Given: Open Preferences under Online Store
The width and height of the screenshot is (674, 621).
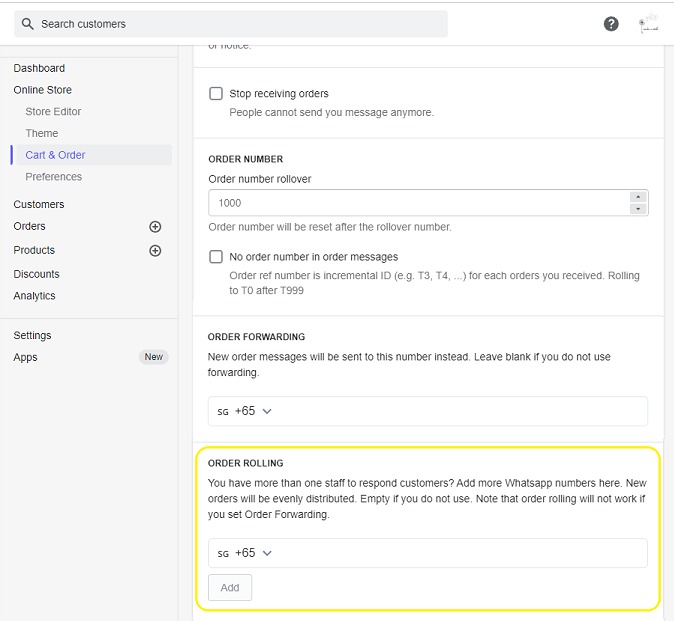Looking at the screenshot, I should pyautogui.click(x=54, y=177).
